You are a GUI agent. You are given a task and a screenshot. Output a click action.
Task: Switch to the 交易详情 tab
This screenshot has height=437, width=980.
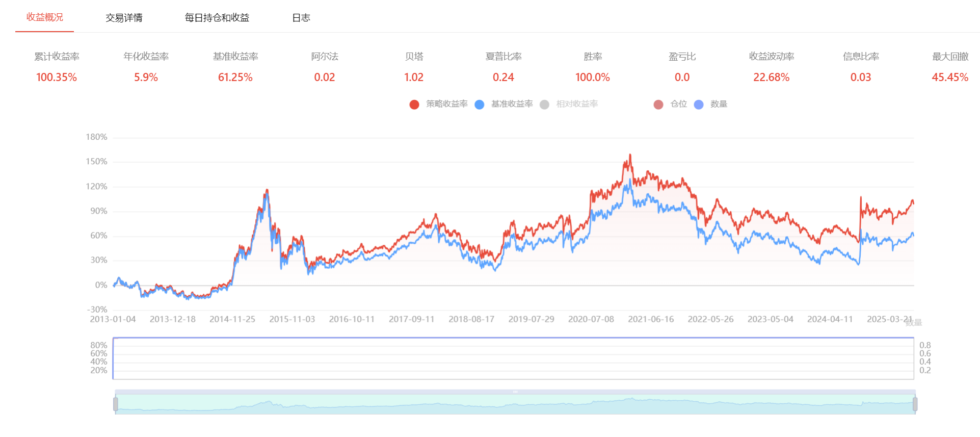tap(124, 18)
